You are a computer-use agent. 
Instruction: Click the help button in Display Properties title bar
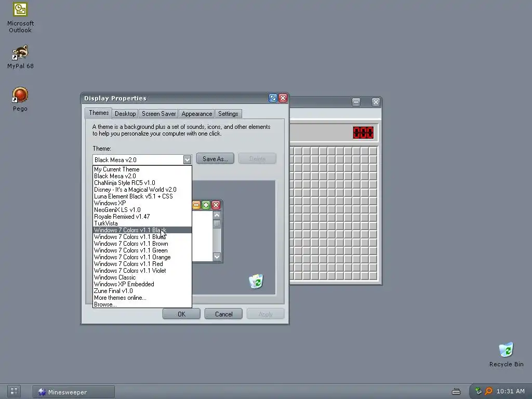coord(273,98)
